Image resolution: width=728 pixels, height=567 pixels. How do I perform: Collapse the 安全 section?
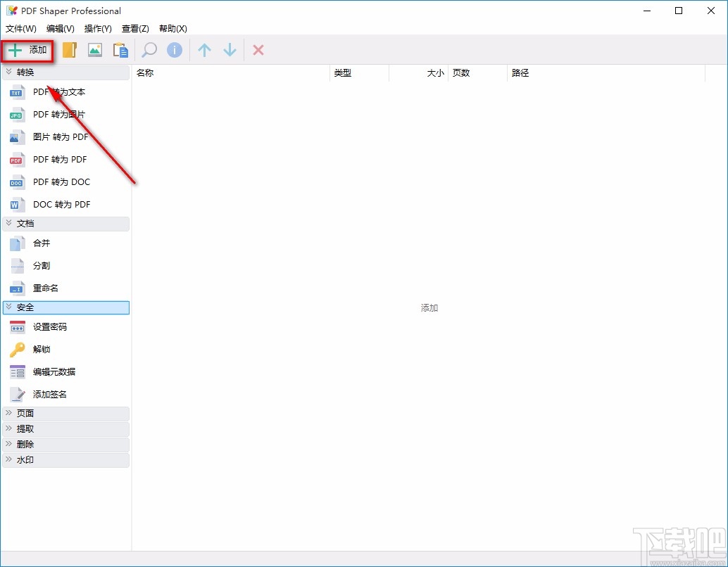(66, 307)
